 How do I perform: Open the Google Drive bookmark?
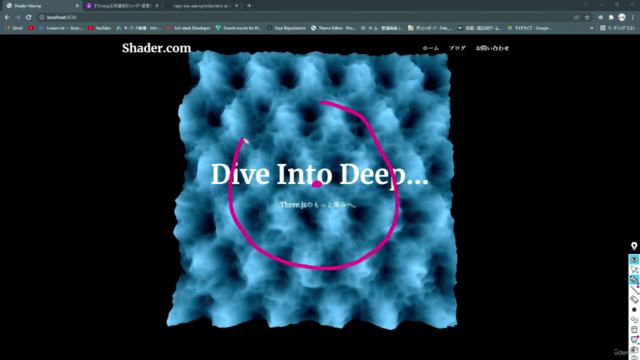[529, 28]
